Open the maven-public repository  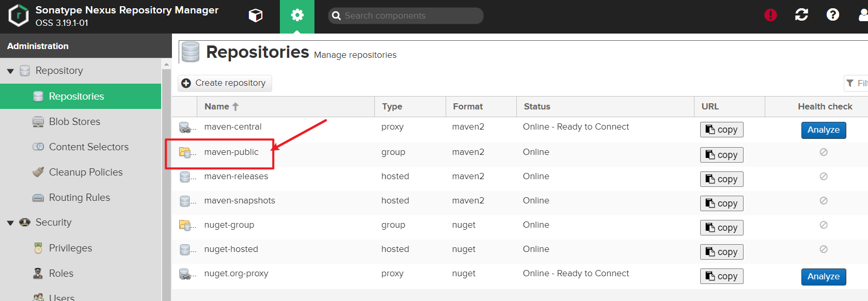pos(519,154)
